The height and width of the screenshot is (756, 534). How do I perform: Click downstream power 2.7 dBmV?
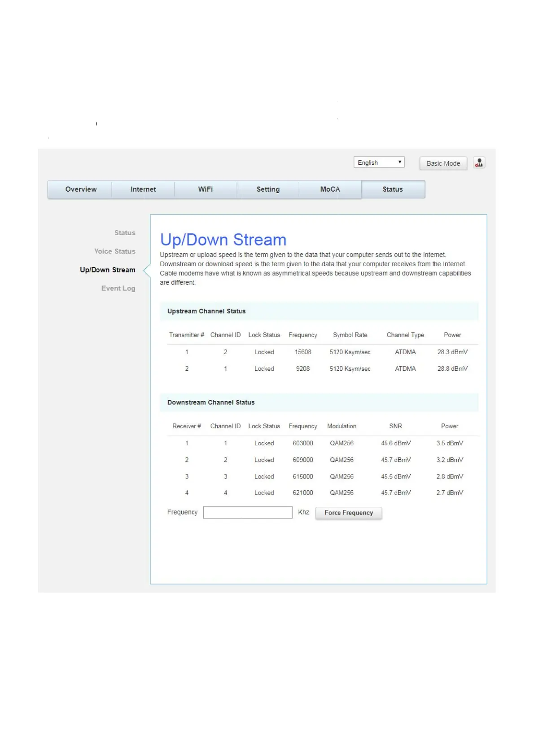[x=450, y=492]
